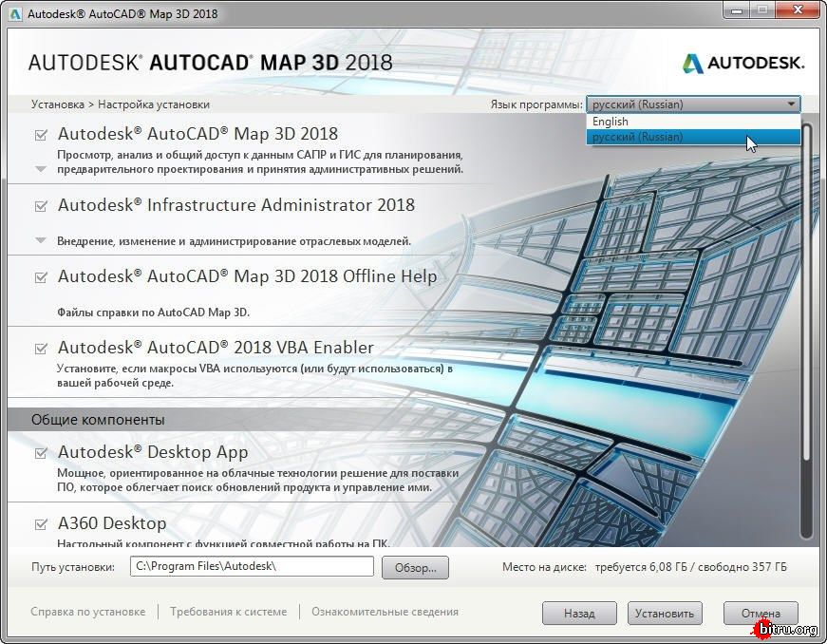
Task: Toggle Infrastructure Administrator 2018 checkbox
Action: (x=41, y=206)
